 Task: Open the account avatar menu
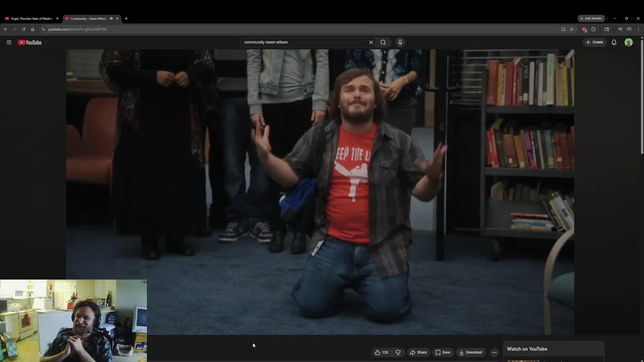(628, 42)
